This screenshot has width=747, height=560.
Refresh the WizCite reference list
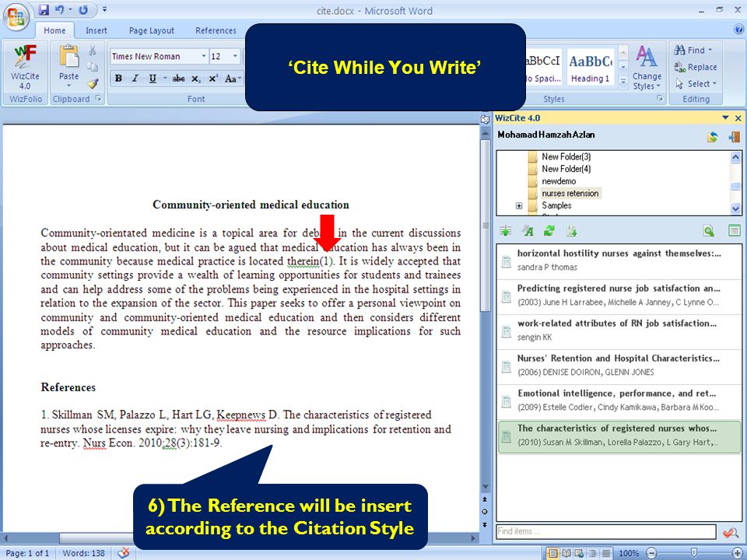pos(549,231)
